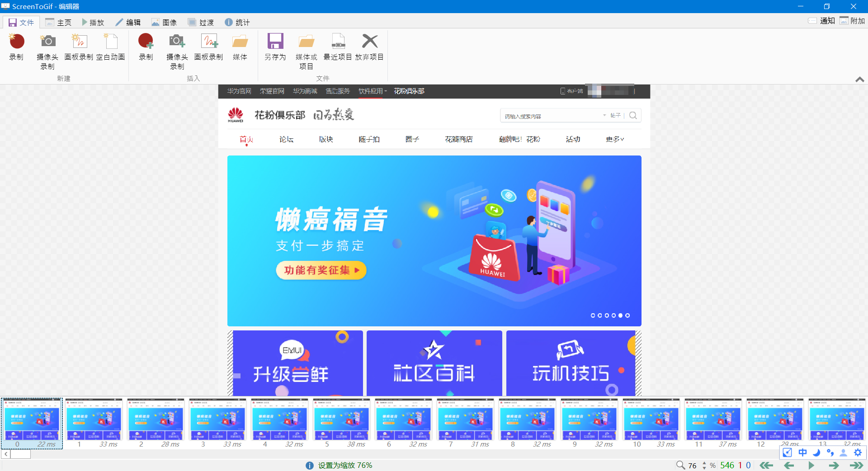Viewport: 868px width, 471px height.
Task: Select the last banner carousel dot
Action: (627, 316)
